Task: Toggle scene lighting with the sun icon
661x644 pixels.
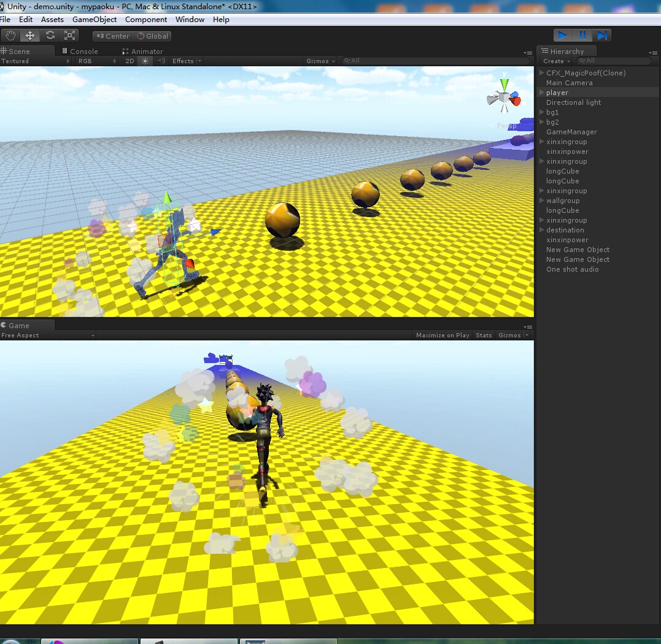Action: pyautogui.click(x=144, y=61)
